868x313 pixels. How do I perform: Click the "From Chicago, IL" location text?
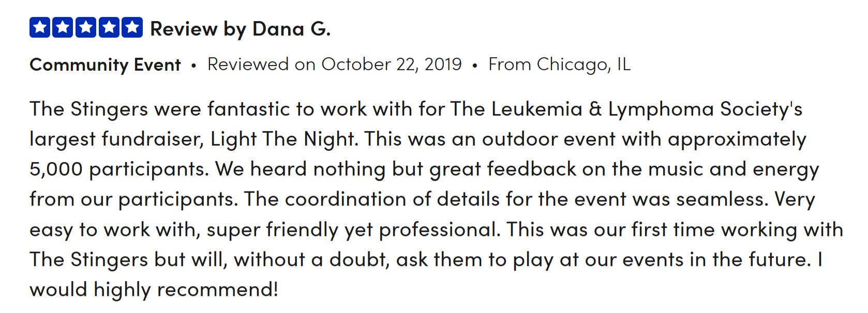[x=559, y=65]
